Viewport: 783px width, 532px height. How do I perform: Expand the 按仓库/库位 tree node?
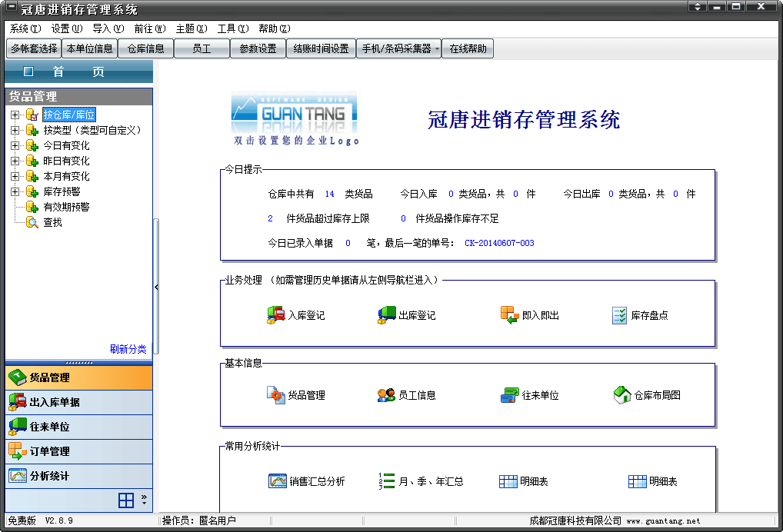(x=15, y=115)
